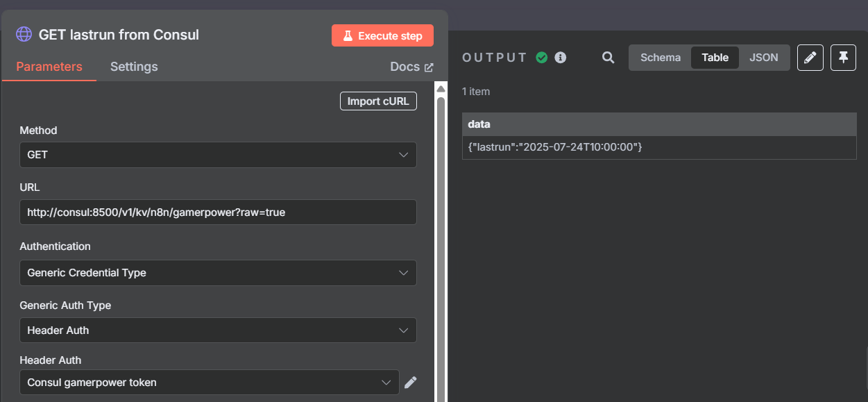868x402 pixels.
Task: Click the search icon in output panel
Action: 608,58
